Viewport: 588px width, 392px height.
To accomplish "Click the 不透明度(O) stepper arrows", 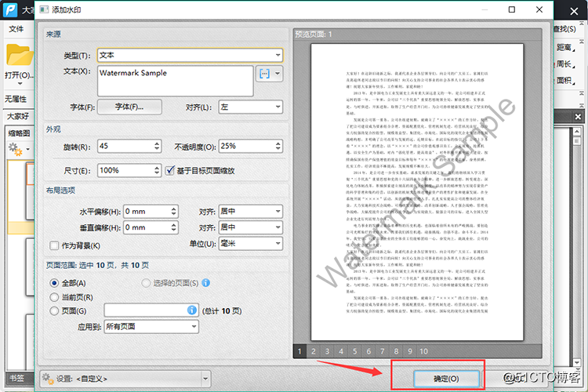I will coord(278,146).
